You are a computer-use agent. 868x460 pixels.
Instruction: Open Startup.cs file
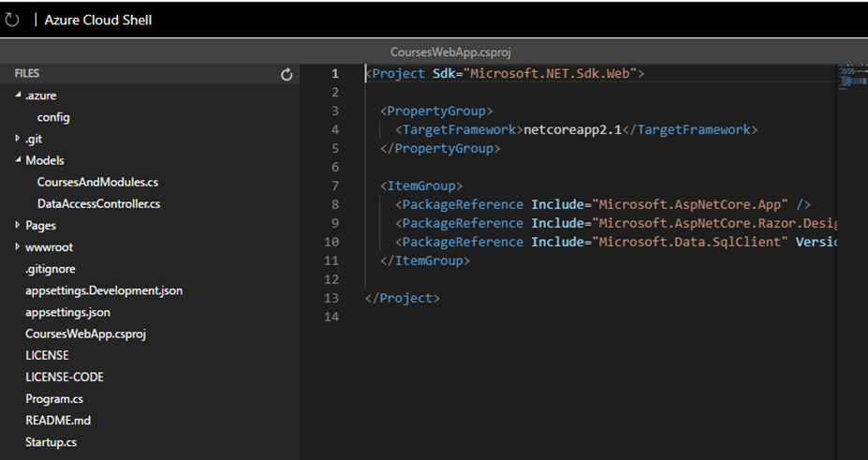click(x=51, y=442)
